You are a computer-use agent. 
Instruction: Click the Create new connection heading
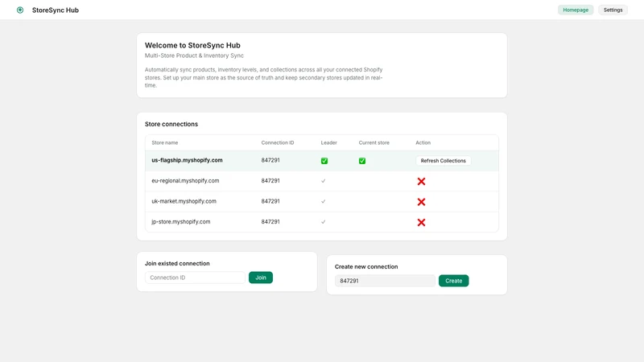[x=366, y=267]
